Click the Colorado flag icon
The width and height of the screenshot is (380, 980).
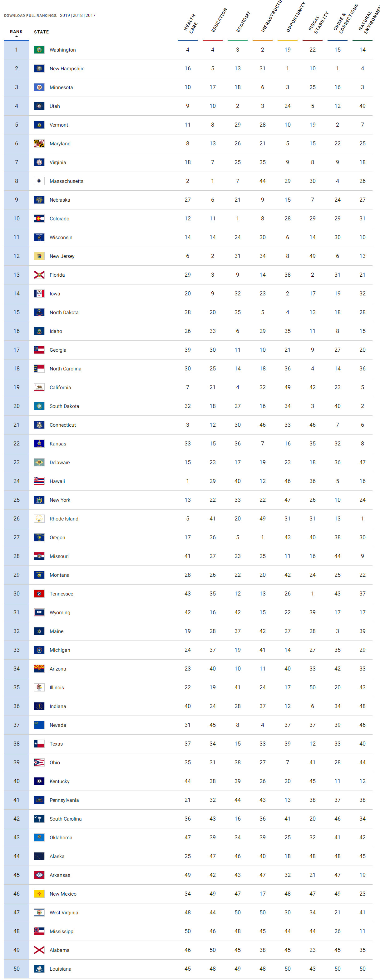[39, 219]
